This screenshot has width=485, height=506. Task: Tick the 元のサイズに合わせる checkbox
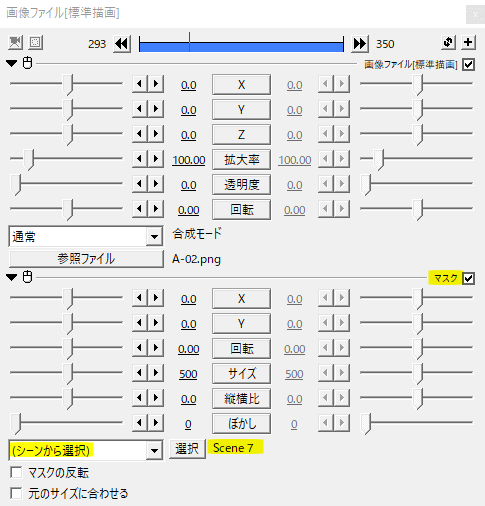pyautogui.click(x=16, y=493)
